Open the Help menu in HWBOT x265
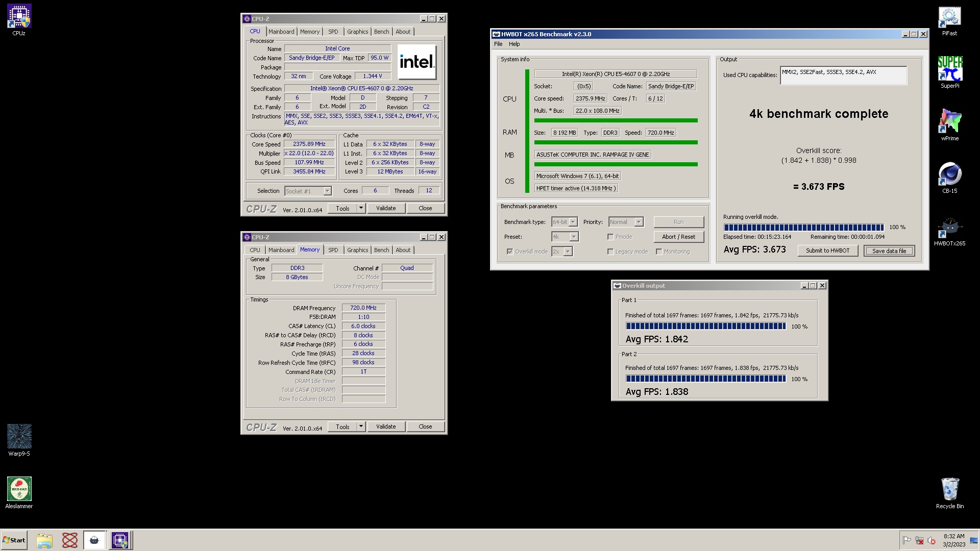Screen dimensions: 980x551 point(514,44)
